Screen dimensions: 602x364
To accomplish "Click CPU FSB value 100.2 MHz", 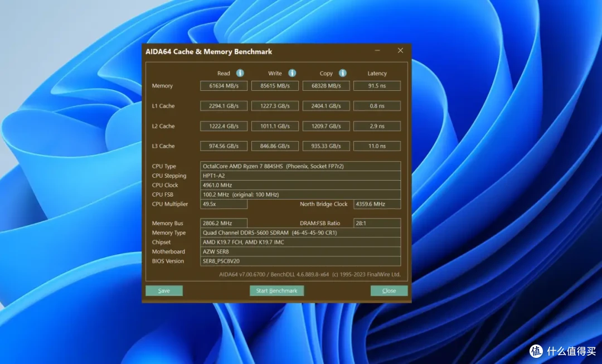I will (x=300, y=195).
